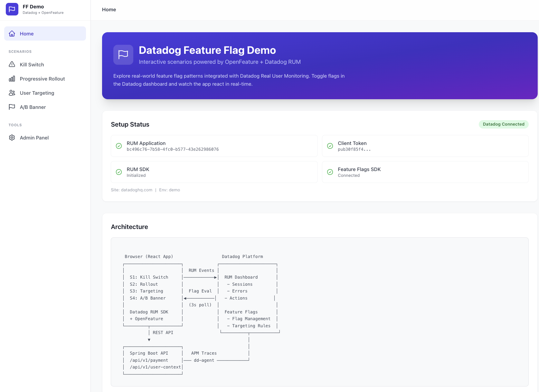Click the /api/v1/user-context endpoint text
Image resolution: width=539 pixels, height=392 pixels.
coord(155,367)
